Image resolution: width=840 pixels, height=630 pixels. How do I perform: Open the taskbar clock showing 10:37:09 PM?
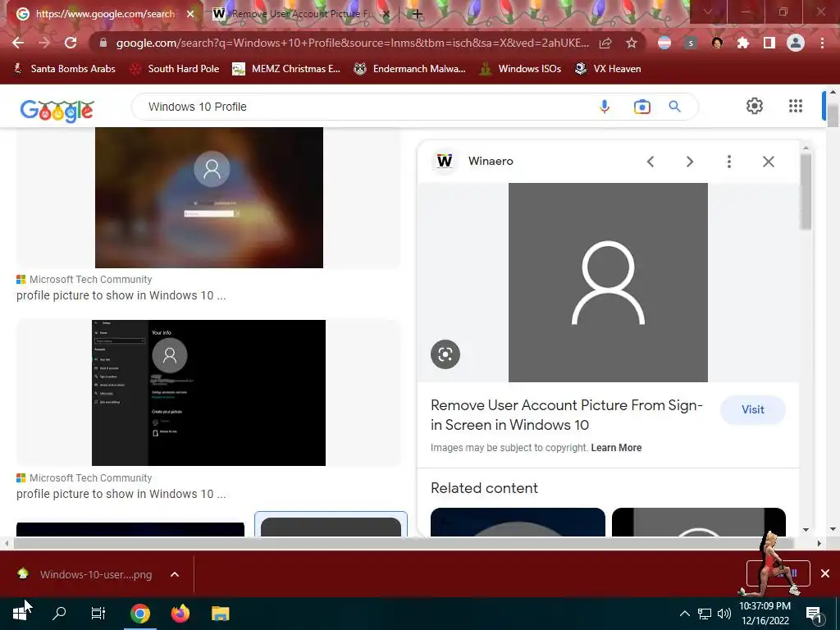[x=765, y=614]
